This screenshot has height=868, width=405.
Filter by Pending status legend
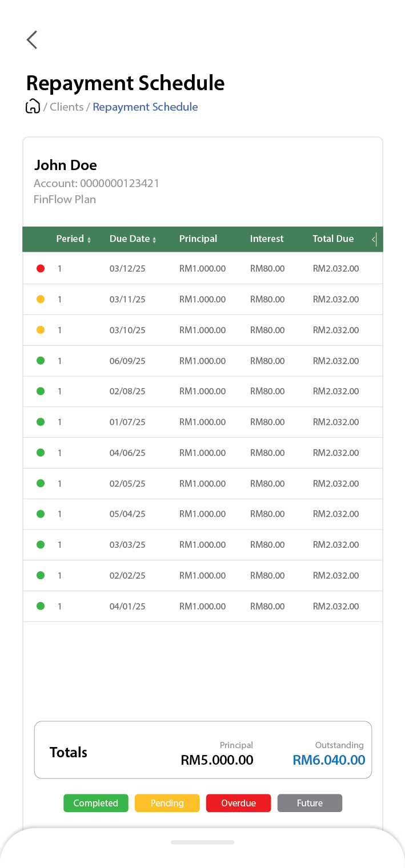pyautogui.click(x=167, y=803)
